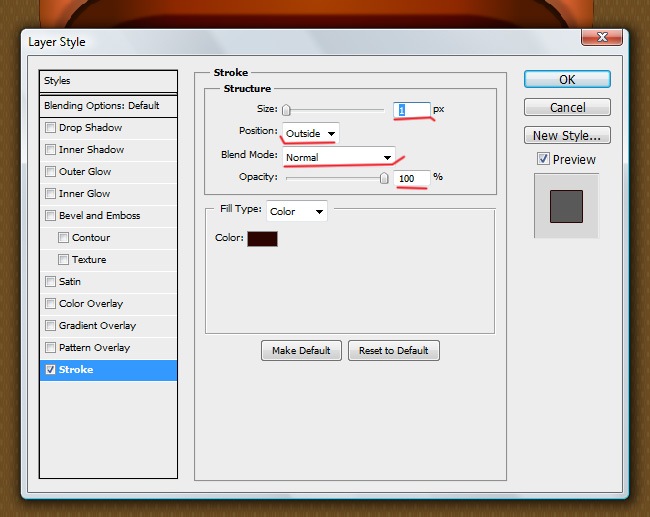The height and width of the screenshot is (517, 650).
Task: Select Blending Options: Default
Action: tap(102, 106)
